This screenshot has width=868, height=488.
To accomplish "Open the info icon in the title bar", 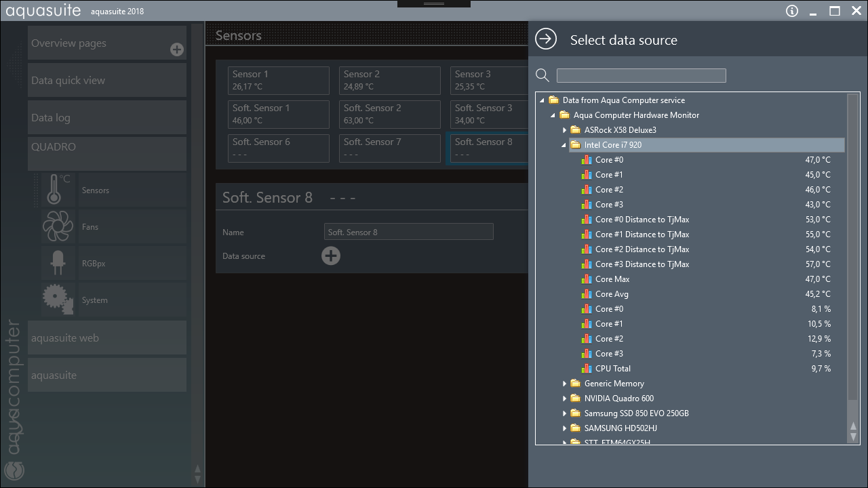I will point(791,11).
